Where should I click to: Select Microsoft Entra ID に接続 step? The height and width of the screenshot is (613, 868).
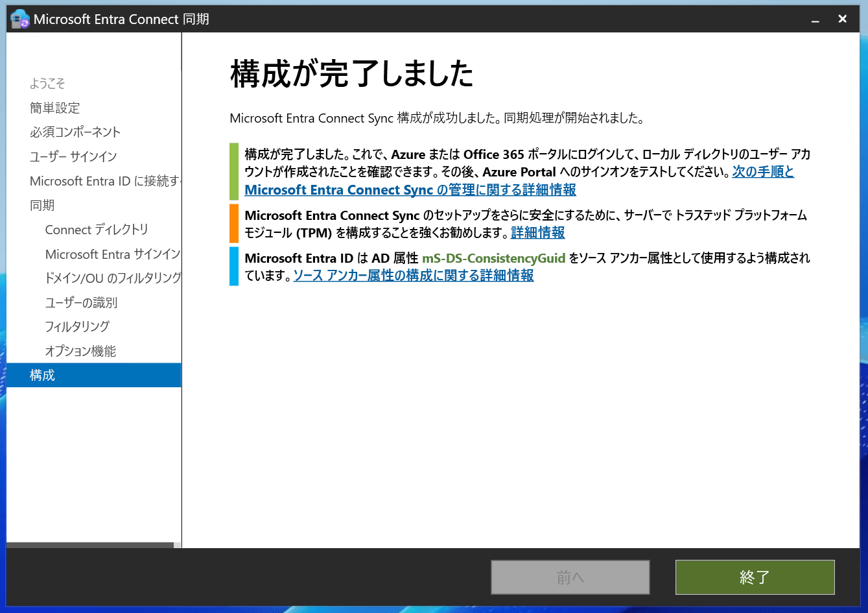pos(106,181)
